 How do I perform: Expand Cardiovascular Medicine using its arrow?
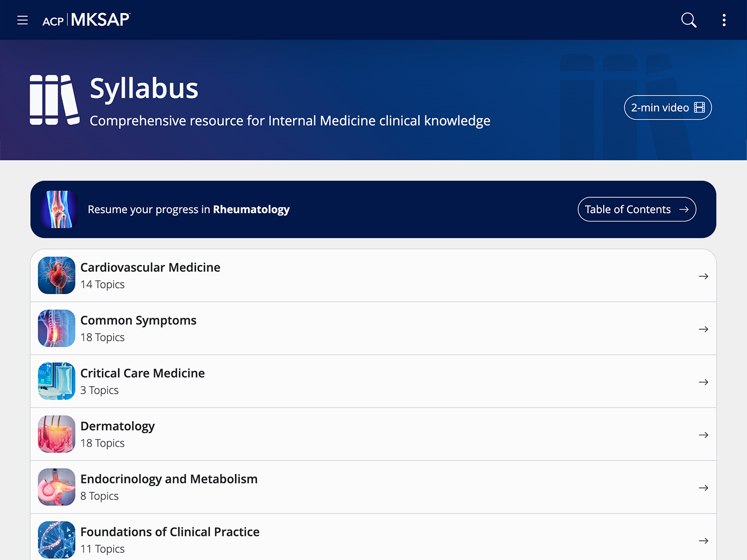point(703,276)
